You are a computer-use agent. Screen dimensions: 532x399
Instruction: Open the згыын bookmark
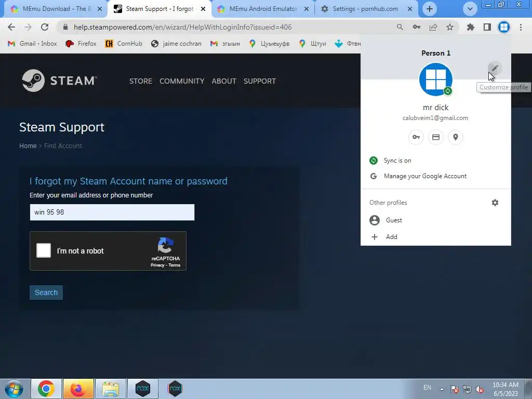click(x=225, y=44)
